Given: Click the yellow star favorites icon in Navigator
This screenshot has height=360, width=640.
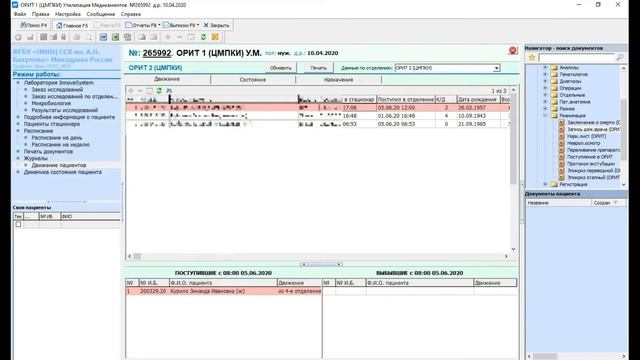Looking at the screenshot, I should pyautogui.click(x=531, y=58).
